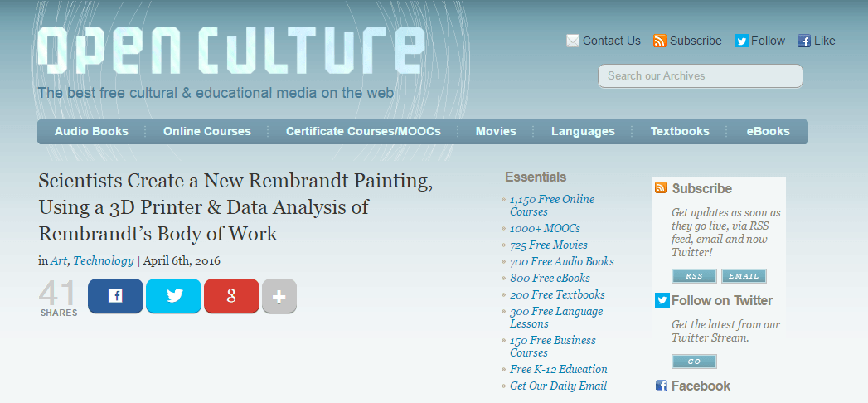Viewport: 868px width, 403px height.
Task: Open 1,150 Free Online Courses link
Action: 552,206
